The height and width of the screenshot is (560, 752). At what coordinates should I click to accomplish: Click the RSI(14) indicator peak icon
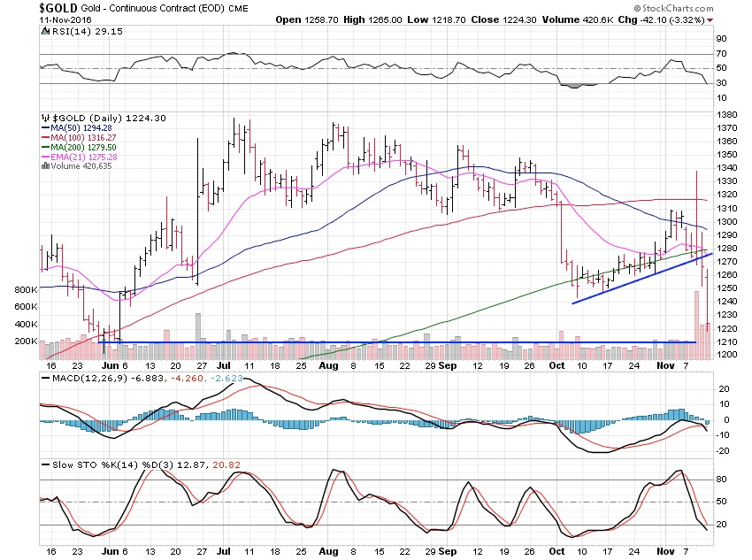[44, 31]
